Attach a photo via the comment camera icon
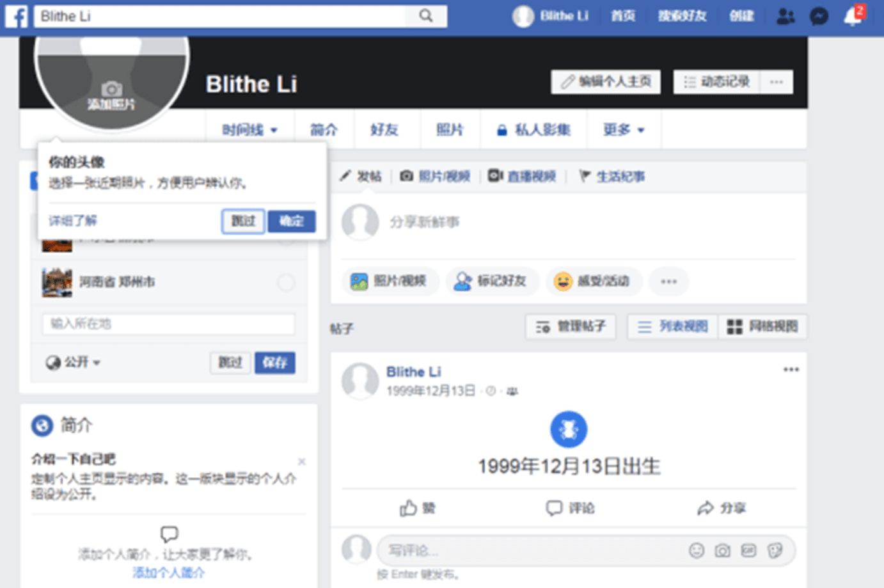Viewport: 884px width, 588px height. pyautogui.click(x=722, y=550)
